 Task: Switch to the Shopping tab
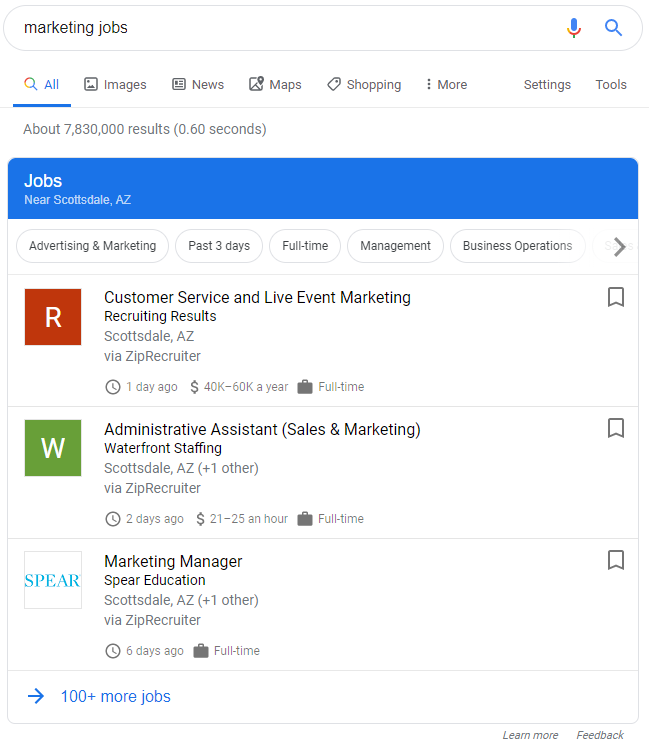364,84
